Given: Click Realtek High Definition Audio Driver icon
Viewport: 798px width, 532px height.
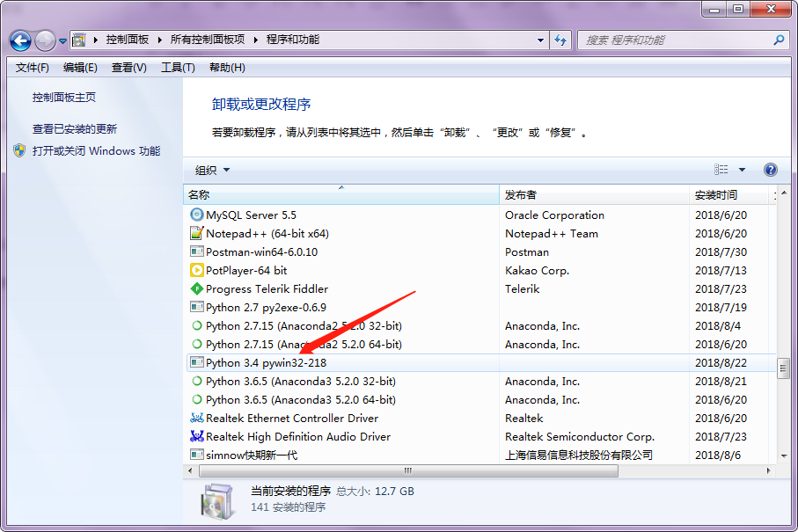Looking at the screenshot, I should coord(196,436).
